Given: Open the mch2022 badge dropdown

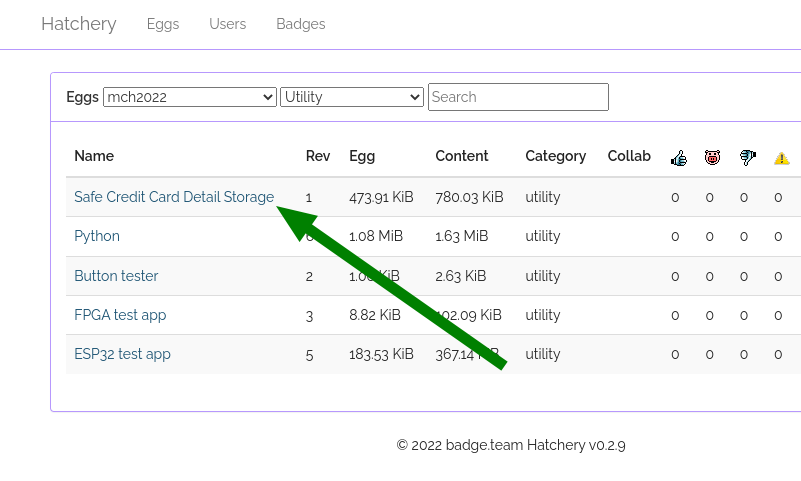Looking at the screenshot, I should (x=190, y=97).
